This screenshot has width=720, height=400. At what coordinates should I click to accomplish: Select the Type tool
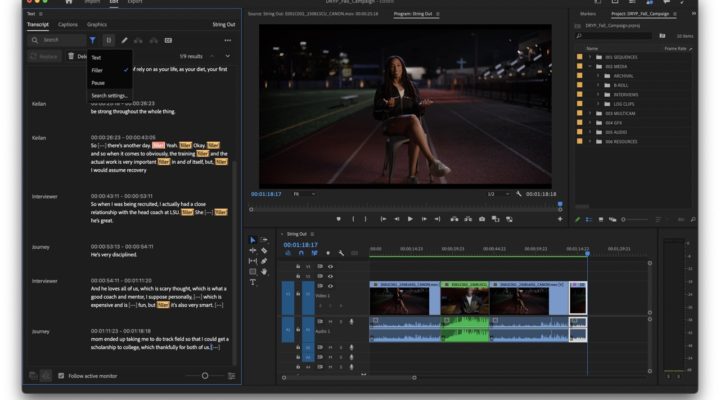tap(253, 282)
